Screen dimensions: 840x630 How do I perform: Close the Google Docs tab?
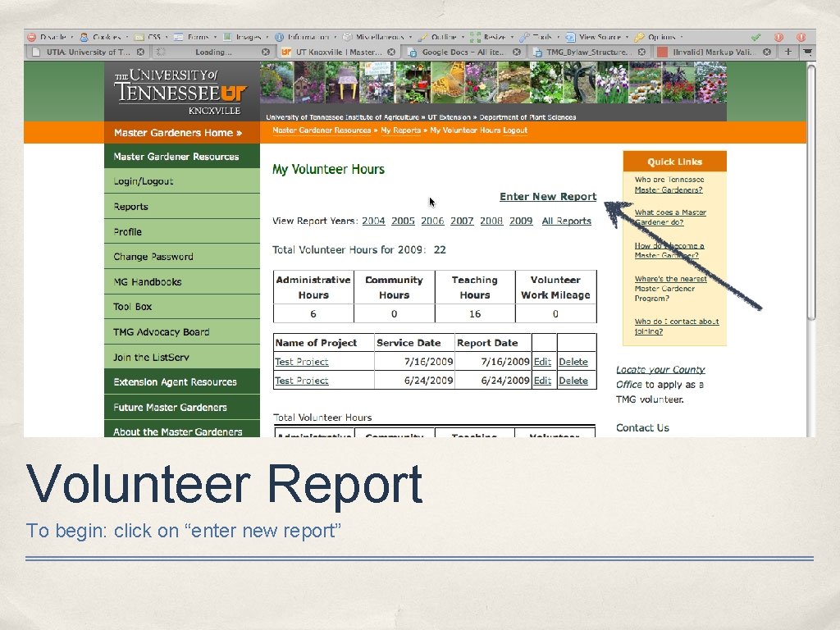pos(517,52)
